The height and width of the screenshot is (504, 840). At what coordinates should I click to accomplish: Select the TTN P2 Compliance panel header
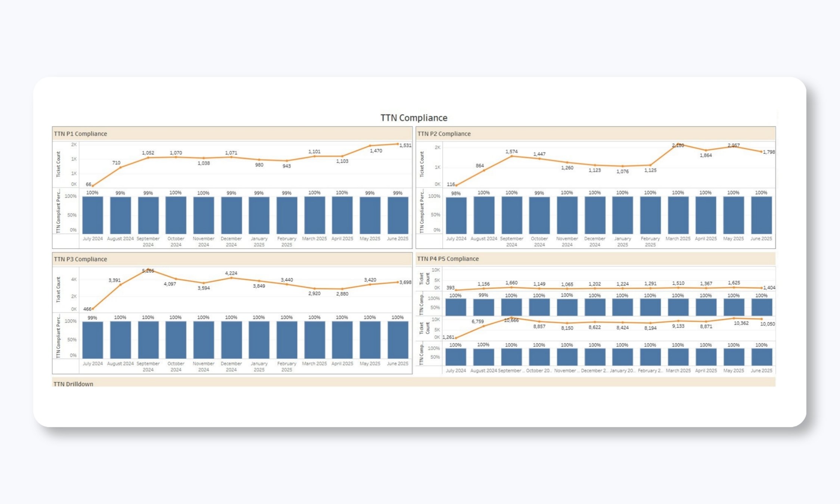tap(444, 134)
